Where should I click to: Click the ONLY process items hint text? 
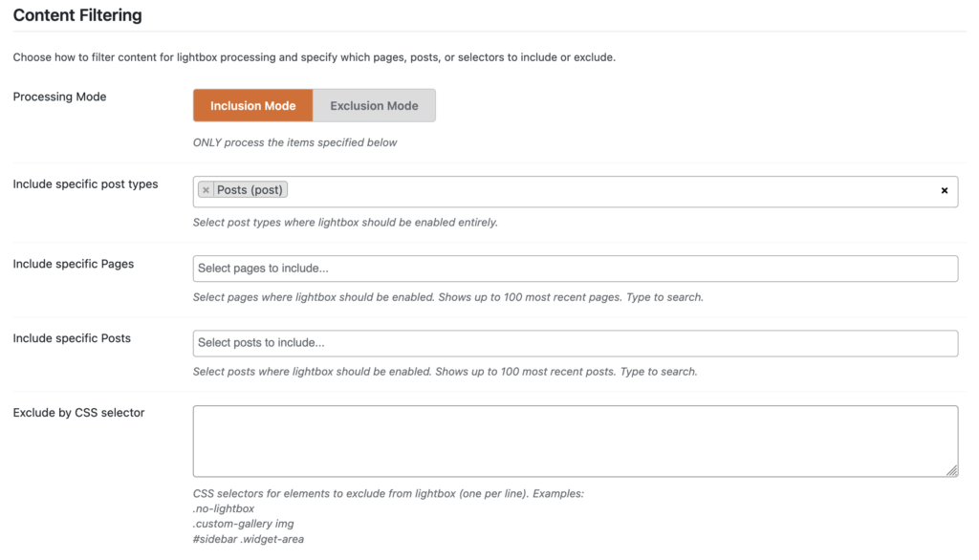294,142
